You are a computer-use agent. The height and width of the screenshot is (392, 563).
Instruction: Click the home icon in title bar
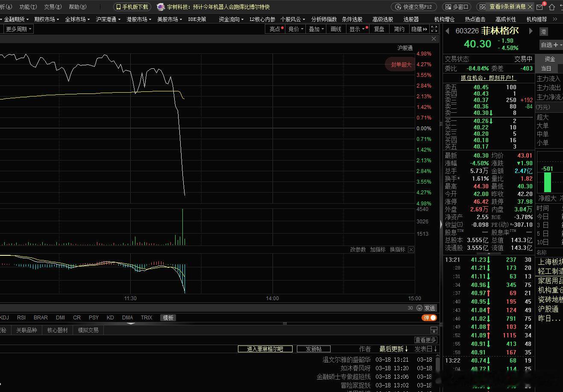(552, 7)
